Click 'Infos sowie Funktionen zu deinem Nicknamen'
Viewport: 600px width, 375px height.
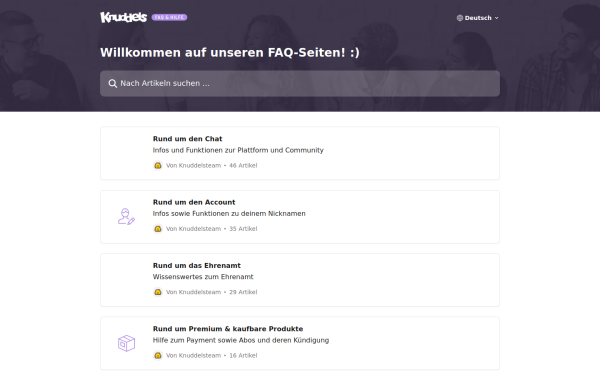[229, 214]
